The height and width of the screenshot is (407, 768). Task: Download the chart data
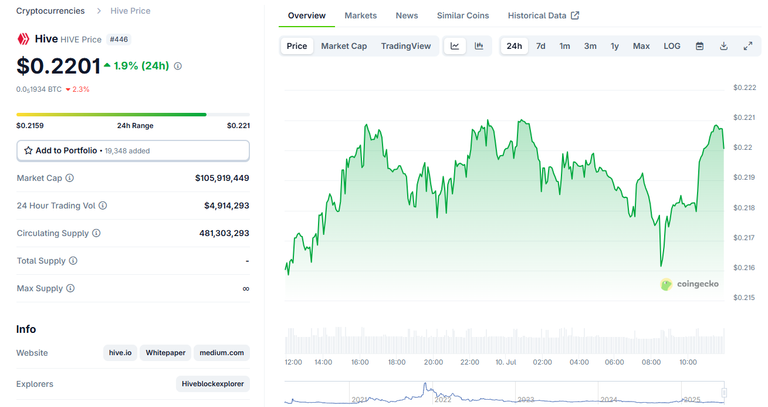pyautogui.click(x=723, y=46)
